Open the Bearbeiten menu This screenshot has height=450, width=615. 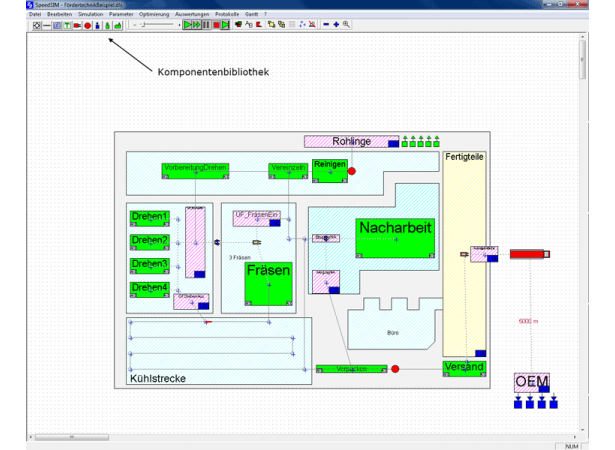point(60,14)
